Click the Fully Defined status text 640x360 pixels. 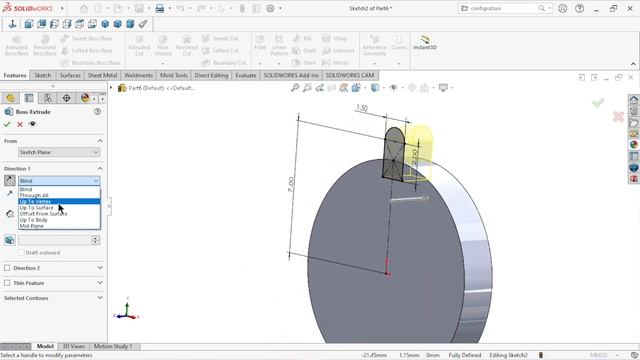click(x=465, y=356)
